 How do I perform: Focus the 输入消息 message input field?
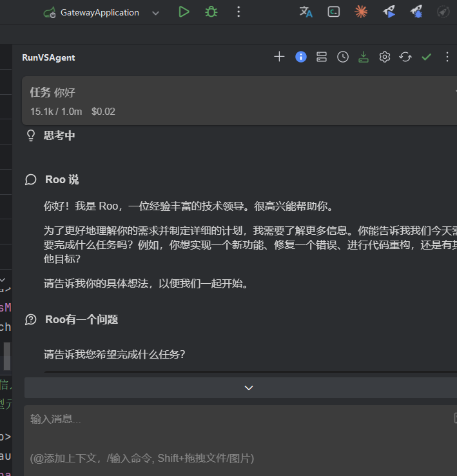click(x=240, y=440)
